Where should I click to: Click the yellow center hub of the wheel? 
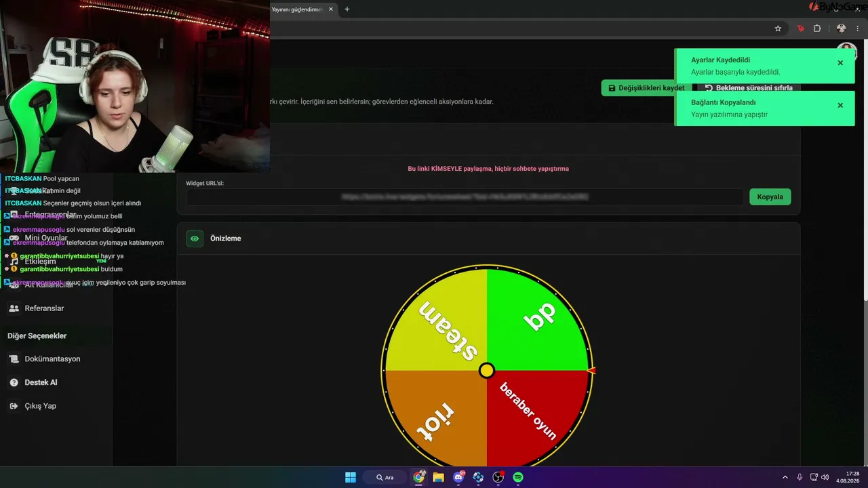coord(487,371)
